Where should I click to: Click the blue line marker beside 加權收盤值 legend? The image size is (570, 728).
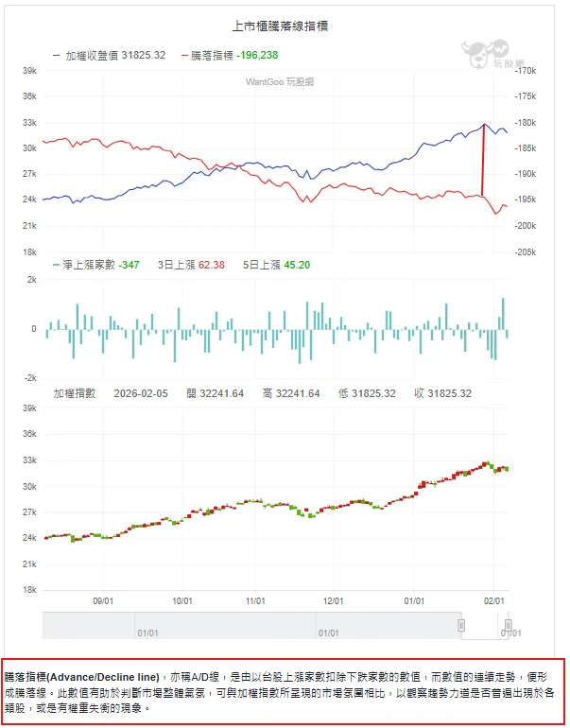[58, 56]
